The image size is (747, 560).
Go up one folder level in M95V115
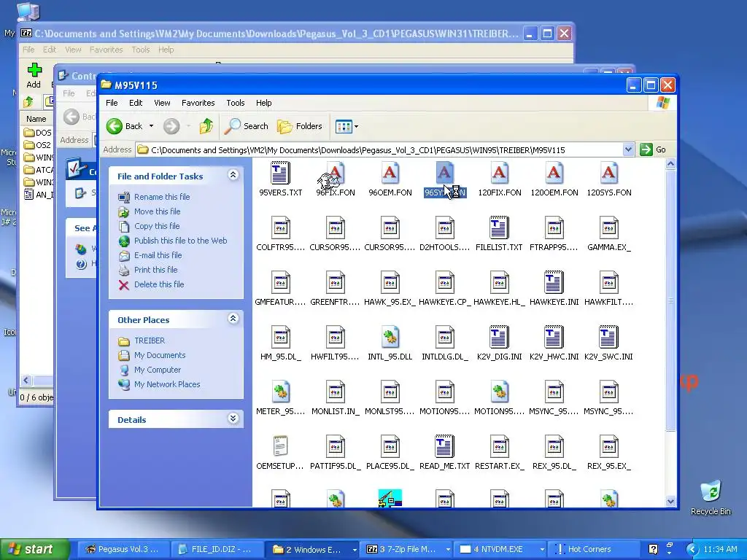pyautogui.click(x=206, y=126)
